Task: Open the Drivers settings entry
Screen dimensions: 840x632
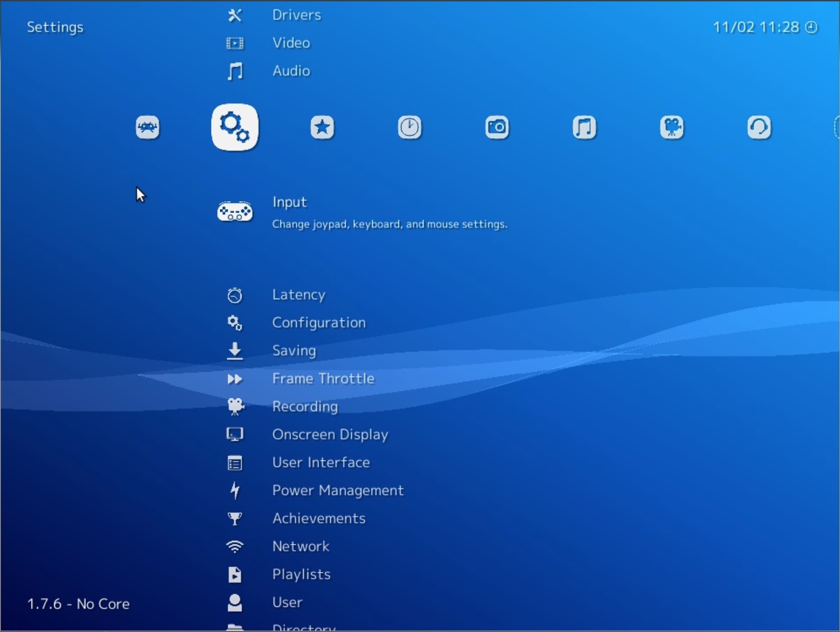Action: pos(296,15)
